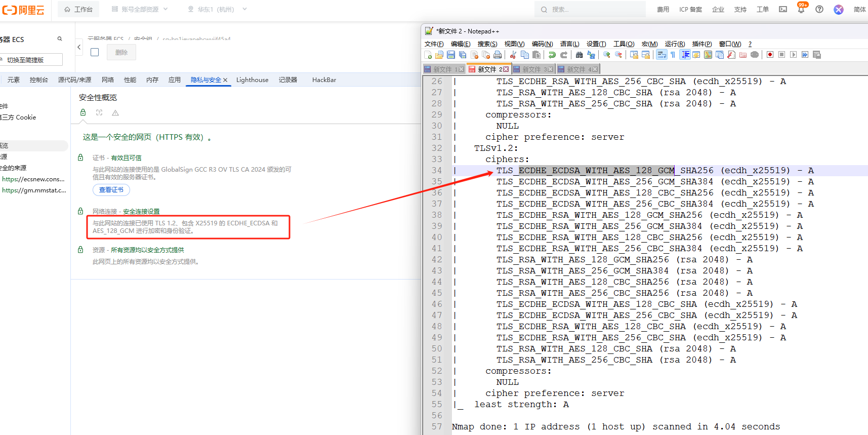
Task: Go to 工作台 home button
Action: (x=78, y=9)
